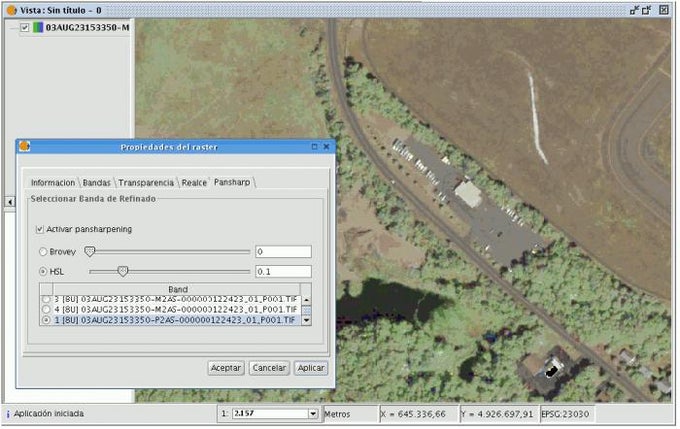Click the 'Aplicación iniciada' status message

pos(49,414)
